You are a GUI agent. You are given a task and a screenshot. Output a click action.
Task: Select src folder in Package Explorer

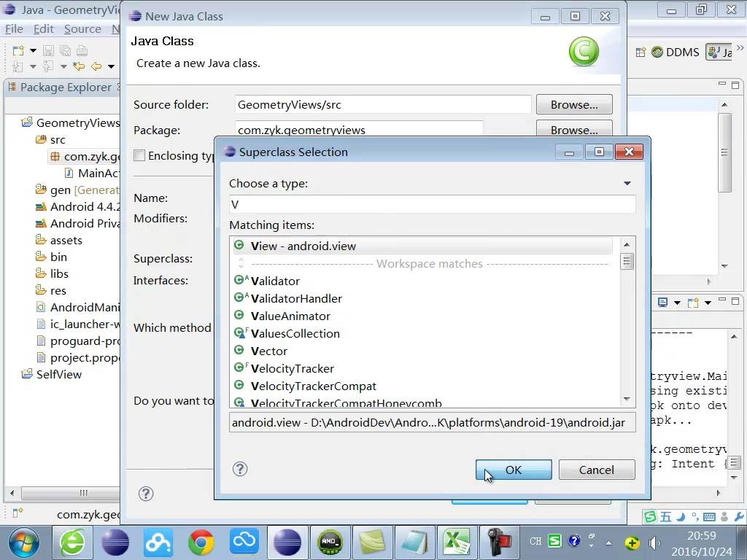pyautogui.click(x=50, y=139)
